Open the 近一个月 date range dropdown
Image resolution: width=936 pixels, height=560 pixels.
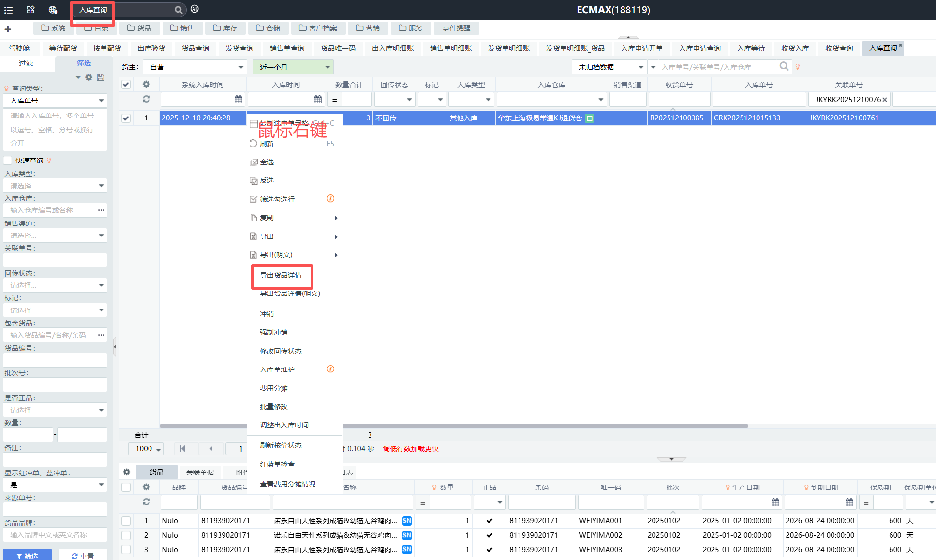[x=293, y=67]
